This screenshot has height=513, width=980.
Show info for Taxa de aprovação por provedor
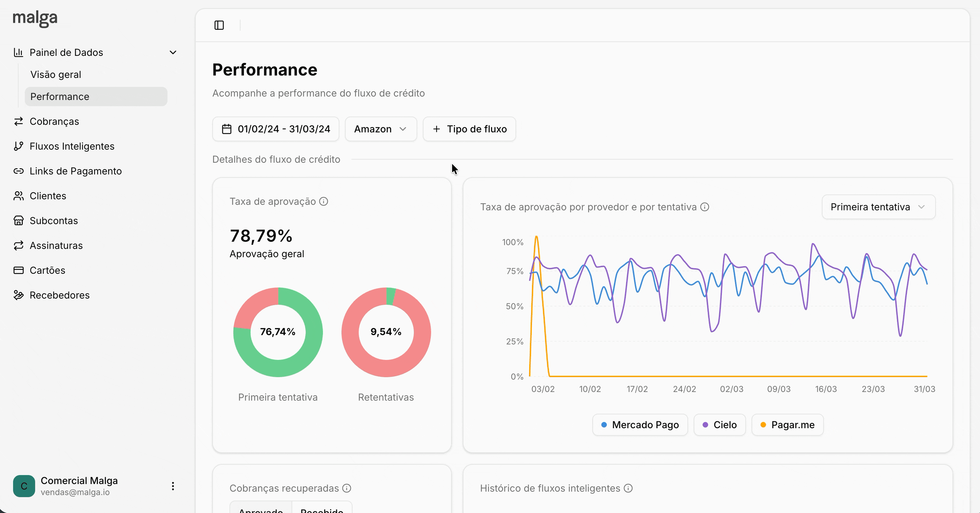pos(705,207)
